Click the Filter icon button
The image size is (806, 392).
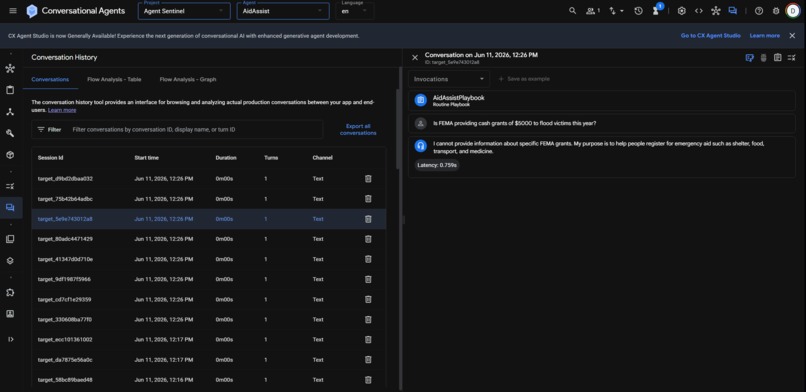point(49,130)
